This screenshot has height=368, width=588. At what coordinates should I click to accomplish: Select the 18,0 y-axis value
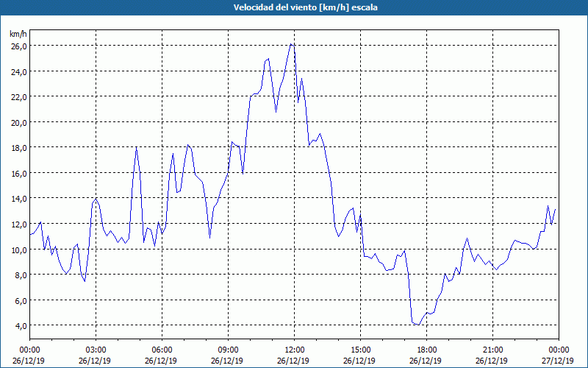(x=18, y=148)
